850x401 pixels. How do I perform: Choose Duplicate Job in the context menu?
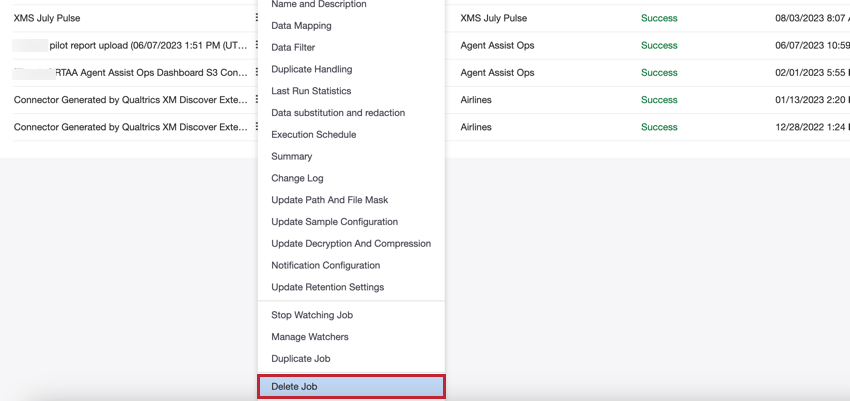pyautogui.click(x=314, y=358)
